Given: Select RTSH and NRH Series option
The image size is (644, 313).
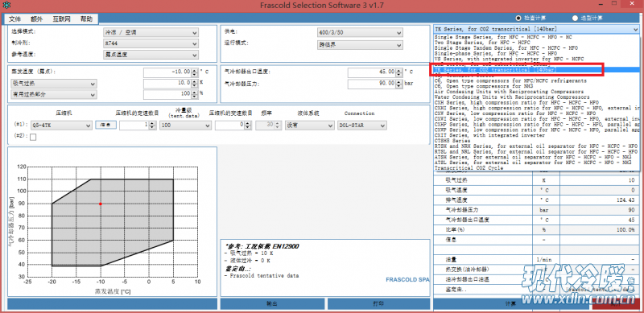Looking at the screenshot, I should [x=536, y=146].
